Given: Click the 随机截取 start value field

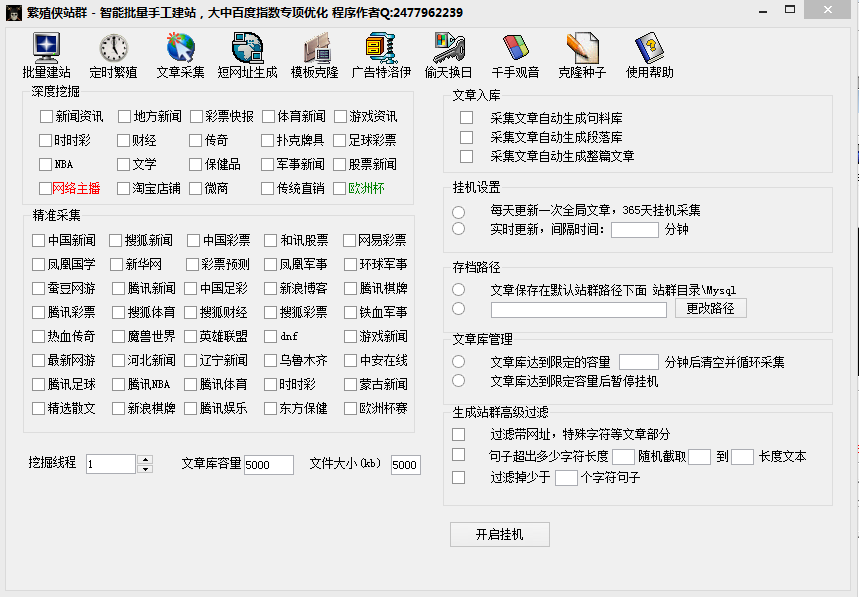Looking at the screenshot, I should click(699, 456).
